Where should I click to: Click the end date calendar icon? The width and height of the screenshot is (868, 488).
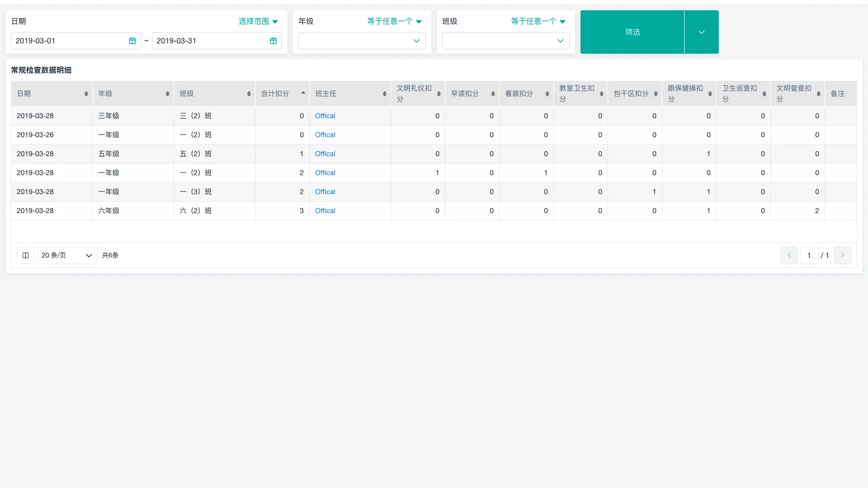coord(273,41)
